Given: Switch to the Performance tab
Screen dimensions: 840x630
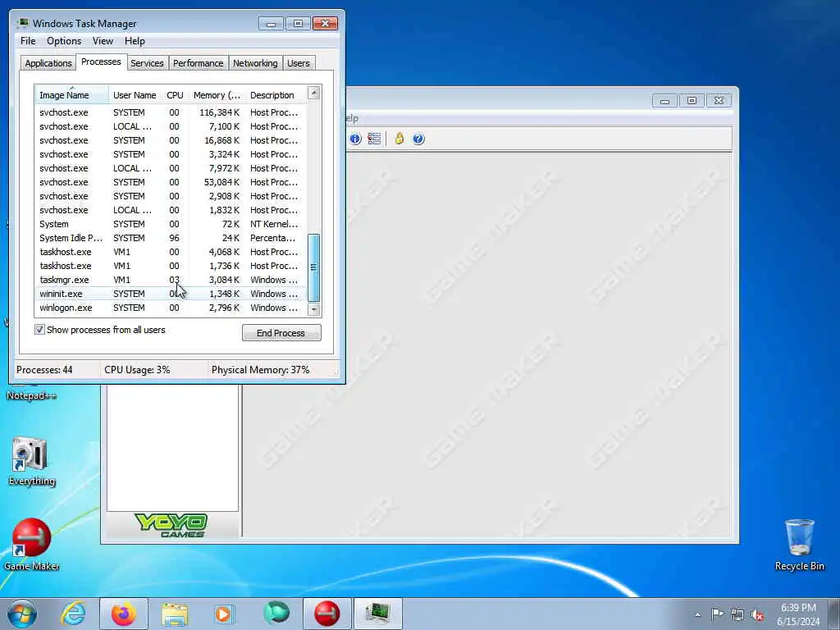Looking at the screenshot, I should (x=199, y=63).
